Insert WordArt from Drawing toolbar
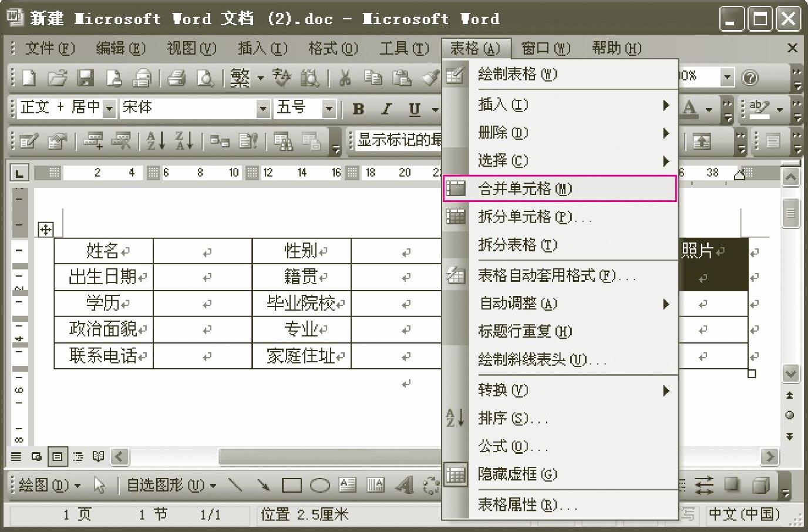This screenshot has width=808, height=532. [x=404, y=485]
